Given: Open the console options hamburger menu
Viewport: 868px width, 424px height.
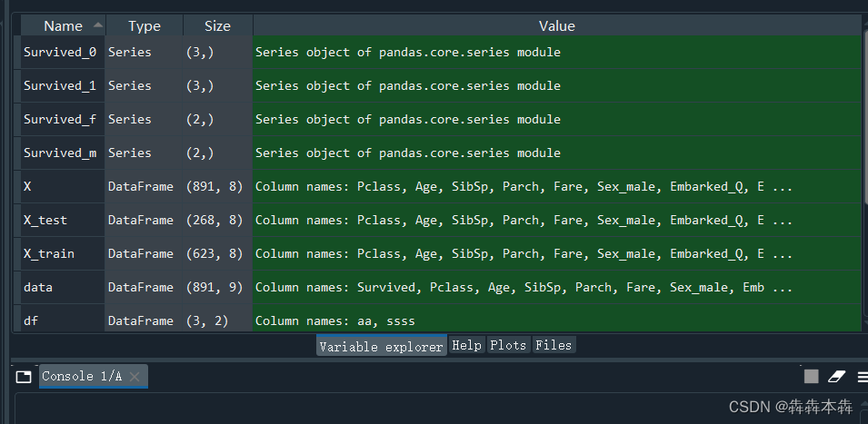Looking at the screenshot, I should coord(863,377).
